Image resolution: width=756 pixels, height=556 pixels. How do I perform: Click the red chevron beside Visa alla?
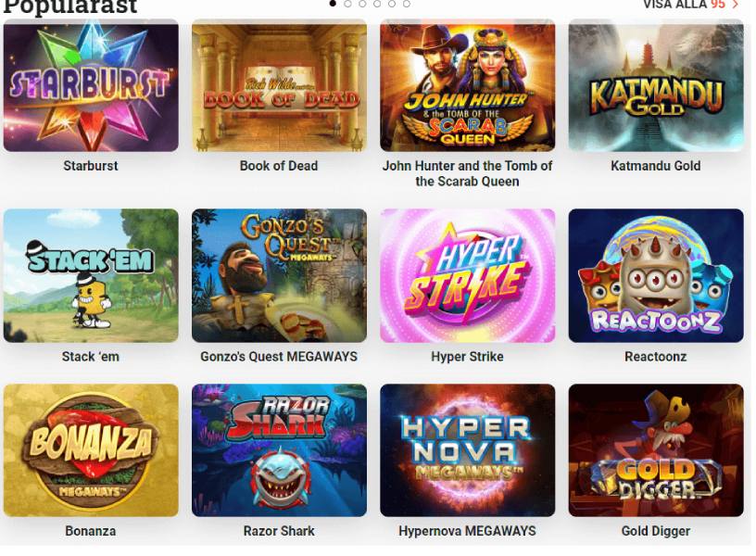pyautogui.click(x=736, y=5)
